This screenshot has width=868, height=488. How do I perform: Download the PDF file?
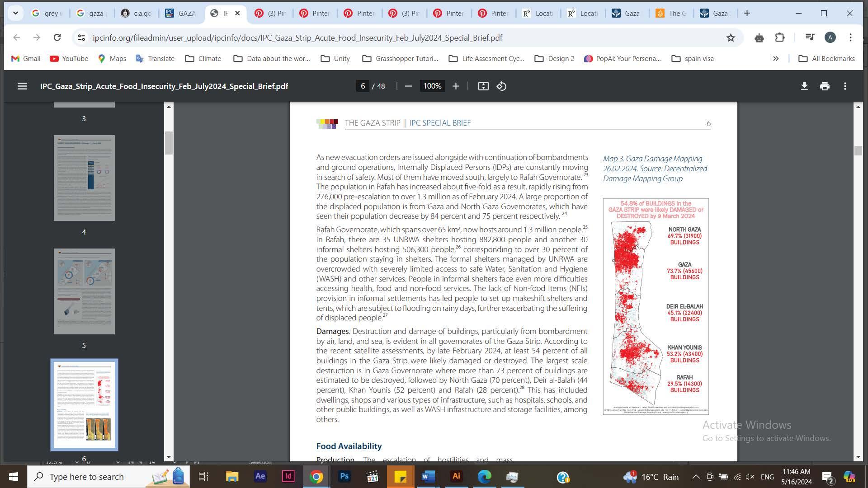804,86
